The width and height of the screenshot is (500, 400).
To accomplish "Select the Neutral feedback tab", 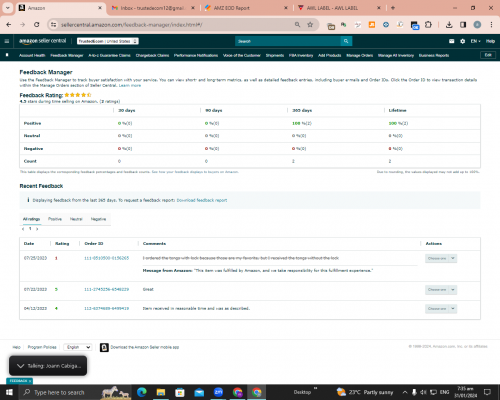I will pyautogui.click(x=76, y=219).
